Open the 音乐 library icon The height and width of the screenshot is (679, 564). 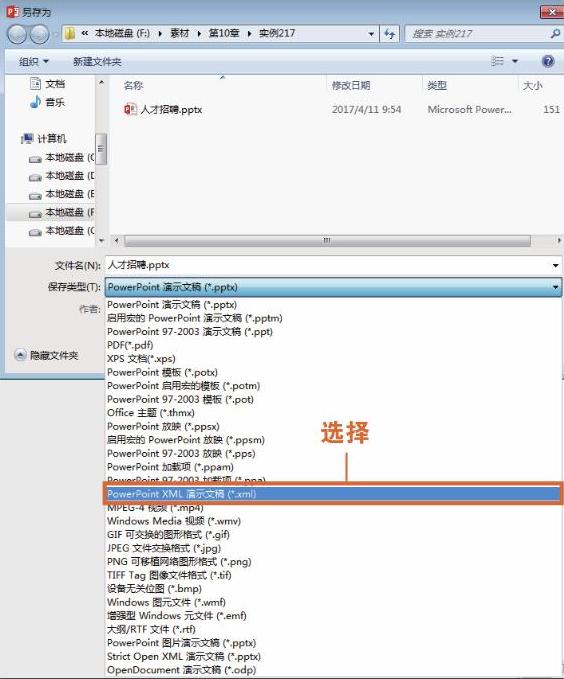(36, 102)
